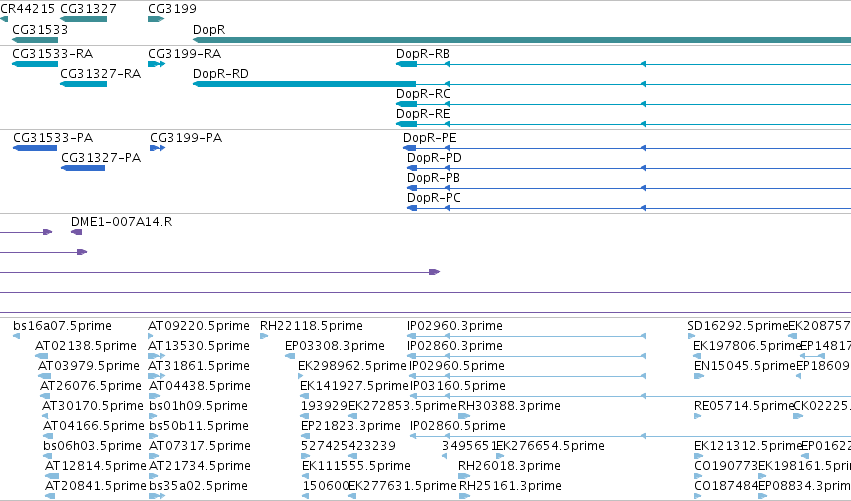Click the bs16a07.5prime EST label
851x501 pixels.
(62, 326)
